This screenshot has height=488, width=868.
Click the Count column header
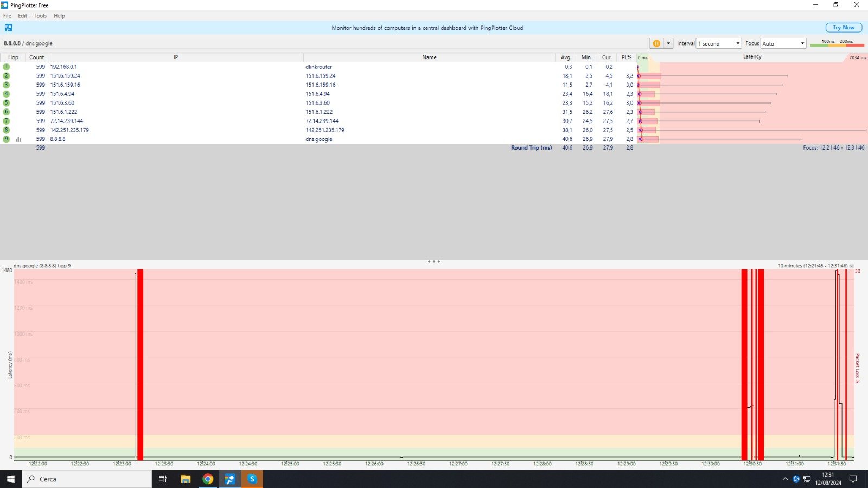(37, 57)
